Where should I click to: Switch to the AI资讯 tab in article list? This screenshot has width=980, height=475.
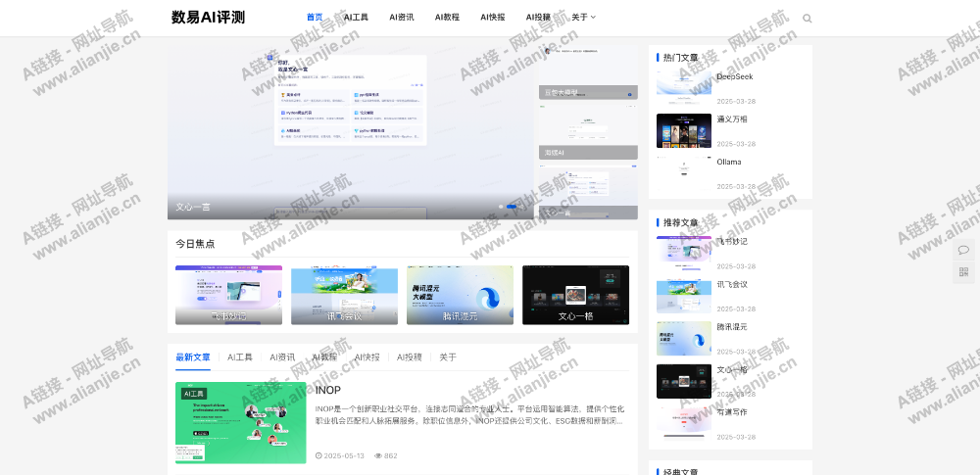[282, 357]
